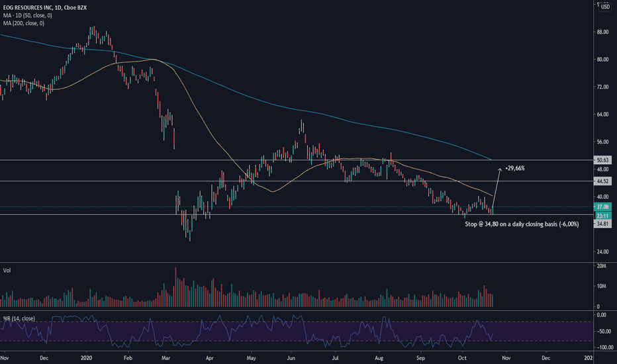
Task: Click the 48.00 price axis label
Action: (602, 169)
